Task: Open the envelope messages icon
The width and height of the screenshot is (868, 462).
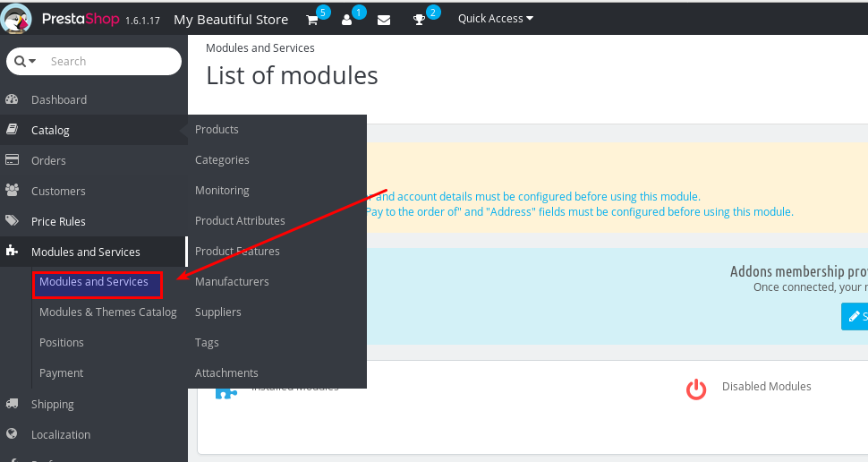Action: [384, 20]
